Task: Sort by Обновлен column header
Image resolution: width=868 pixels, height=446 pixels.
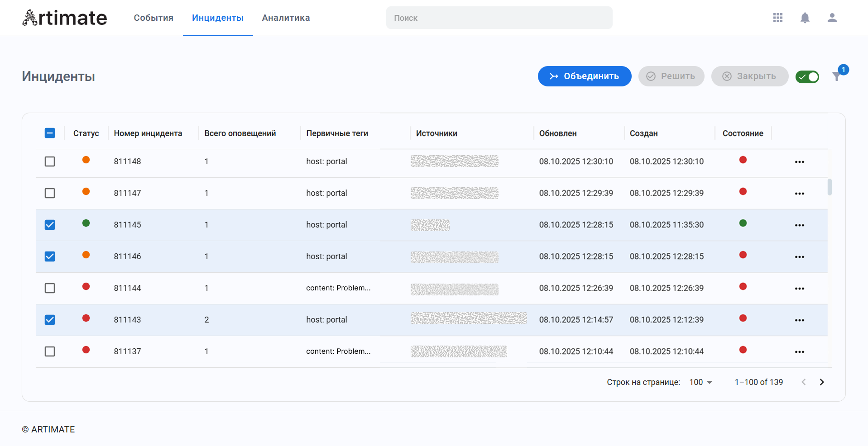Action: (x=557, y=133)
